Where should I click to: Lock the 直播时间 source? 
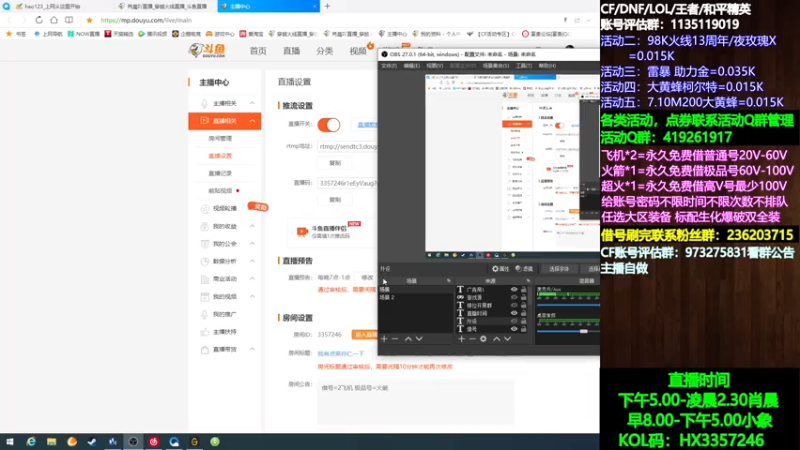pos(523,313)
